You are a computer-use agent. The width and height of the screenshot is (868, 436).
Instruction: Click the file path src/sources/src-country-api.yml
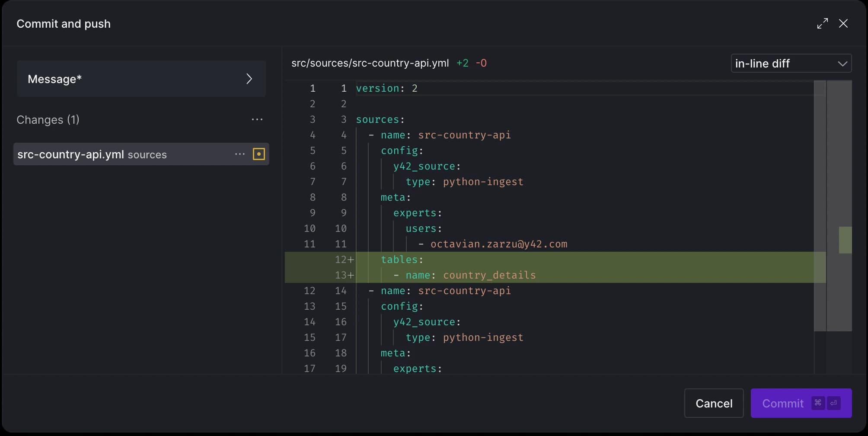370,63
